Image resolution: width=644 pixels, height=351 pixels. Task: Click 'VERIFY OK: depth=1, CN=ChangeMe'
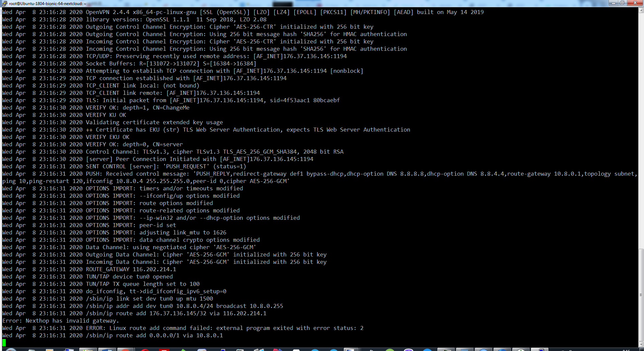coord(138,108)
